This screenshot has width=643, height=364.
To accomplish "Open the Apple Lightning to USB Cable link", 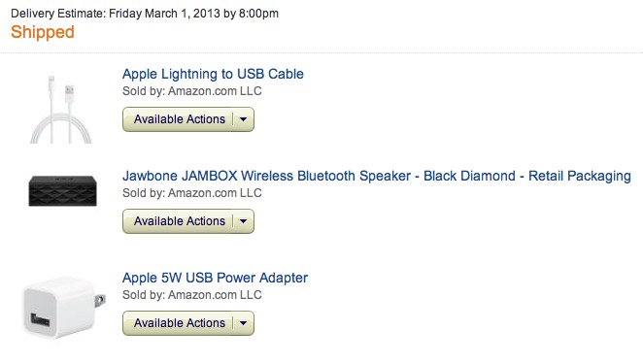I will coord(213,74).
